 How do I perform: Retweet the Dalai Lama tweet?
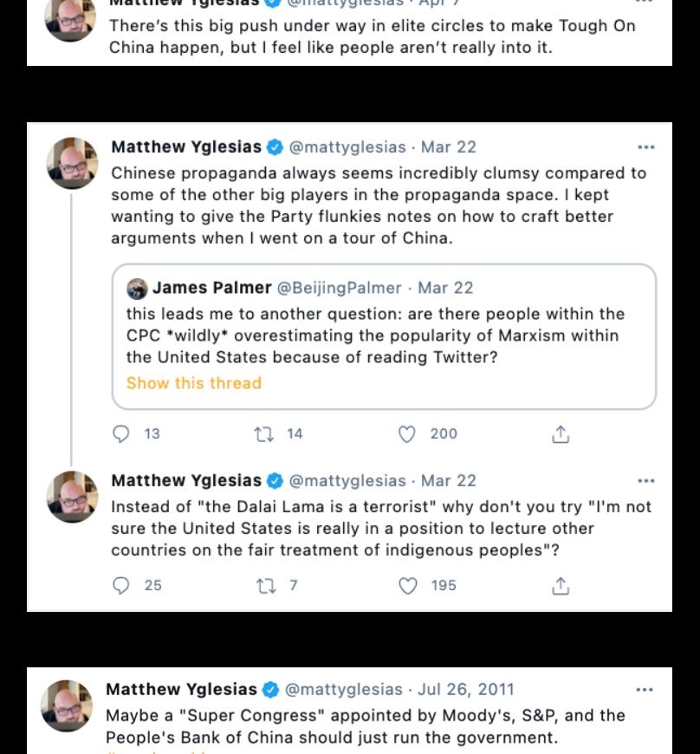pyautogui.click(x=264, y=586)
